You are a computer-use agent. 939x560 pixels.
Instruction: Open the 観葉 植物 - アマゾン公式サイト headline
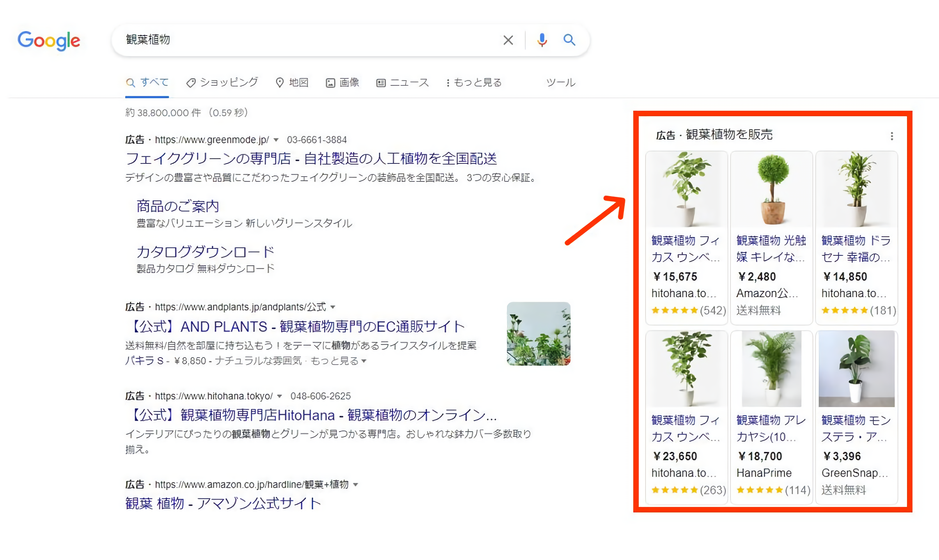[223, 503]
